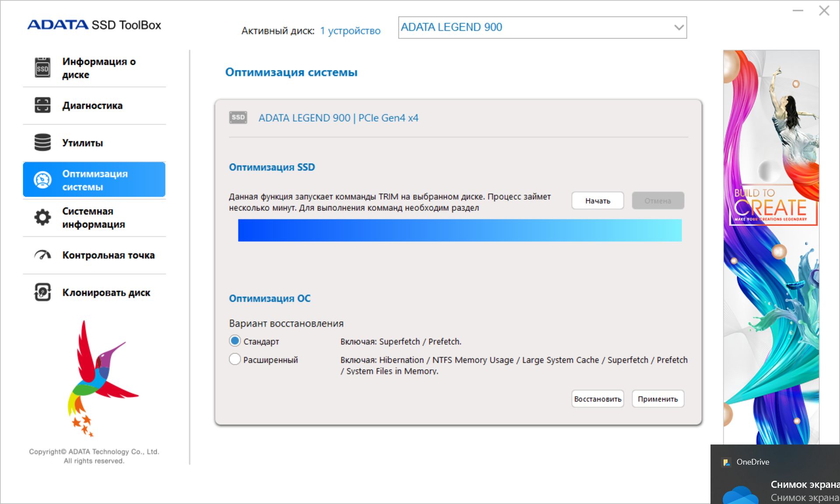Click the OneDrive cloud icon in notification
This screenshot has height=504, width=840.
(x=740, y=495)
